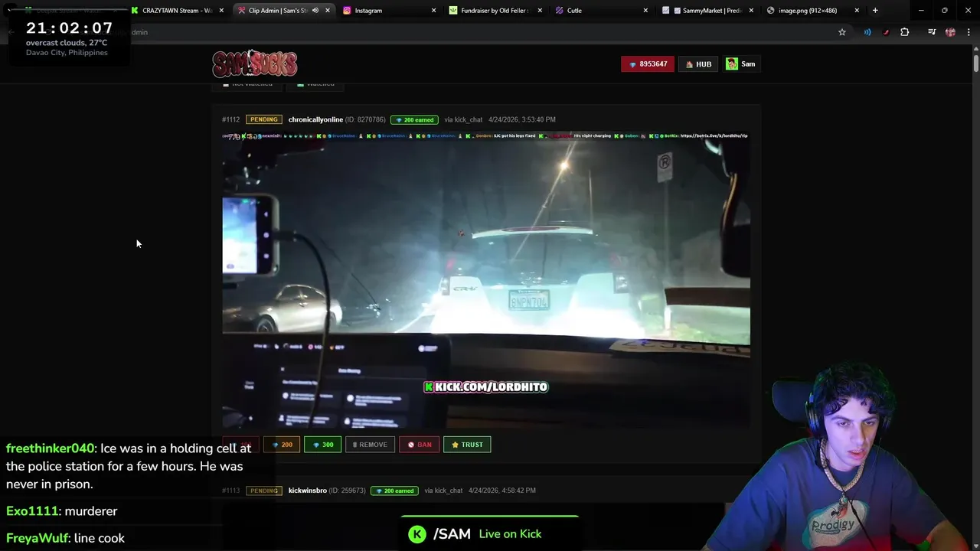Screen dimensions: 980x551
Task: Click the 8953647 gems balance button
Action: (x=648, y=64)
